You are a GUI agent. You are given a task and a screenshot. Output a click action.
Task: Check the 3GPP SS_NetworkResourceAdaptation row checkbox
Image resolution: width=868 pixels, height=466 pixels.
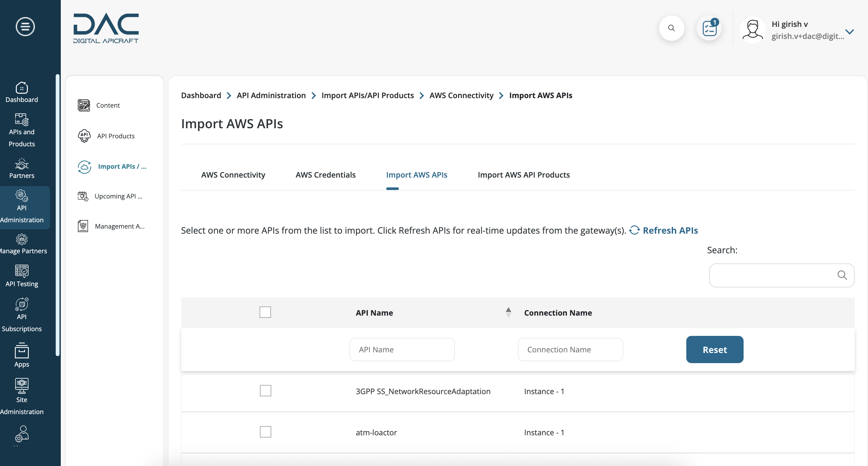pyautogui.click(x=265, y=391)
